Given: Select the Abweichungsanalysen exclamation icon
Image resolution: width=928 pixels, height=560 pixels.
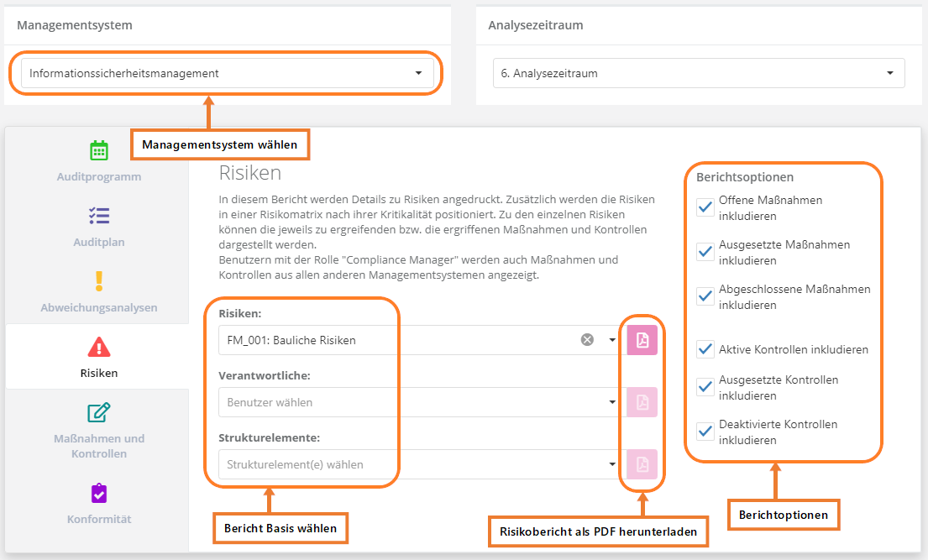Looking at the screenshot, I should [x=99, y=280].
